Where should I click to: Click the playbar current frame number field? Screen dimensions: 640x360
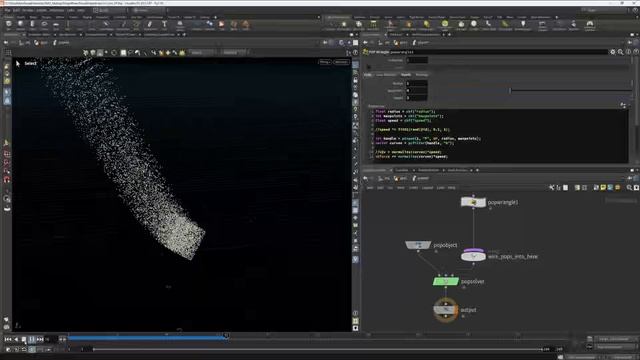51,339
